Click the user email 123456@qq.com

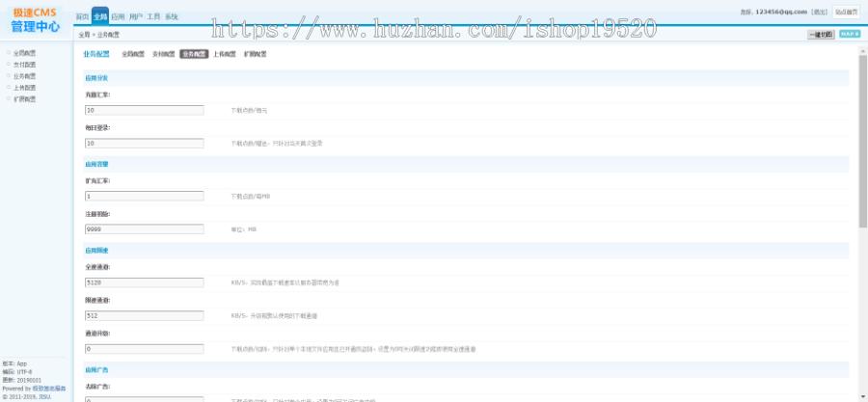[x=781, y=12]
